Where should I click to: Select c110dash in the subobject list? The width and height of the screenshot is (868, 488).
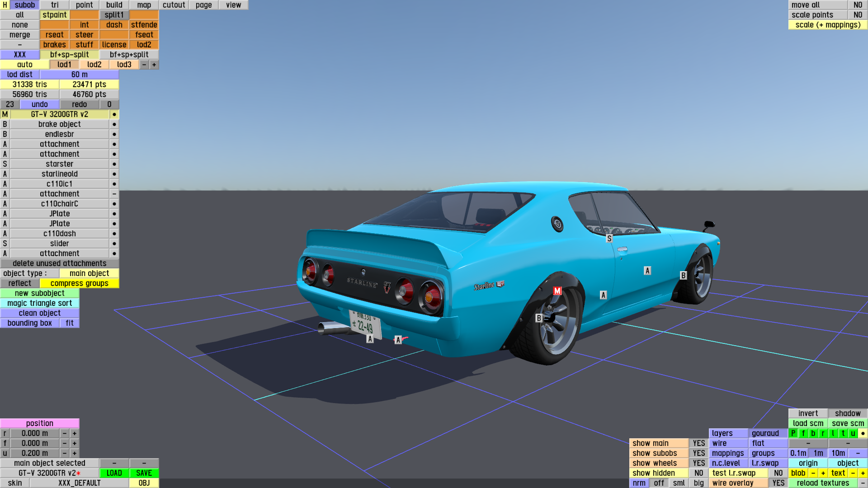(59, 234)
